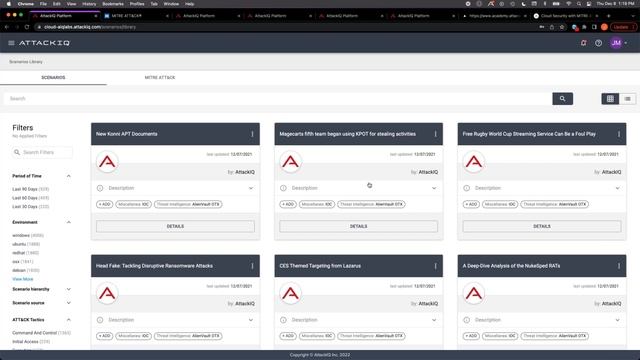Click the search magnifier button
This screenshot has width=640, height=360.
coord(562,99)
